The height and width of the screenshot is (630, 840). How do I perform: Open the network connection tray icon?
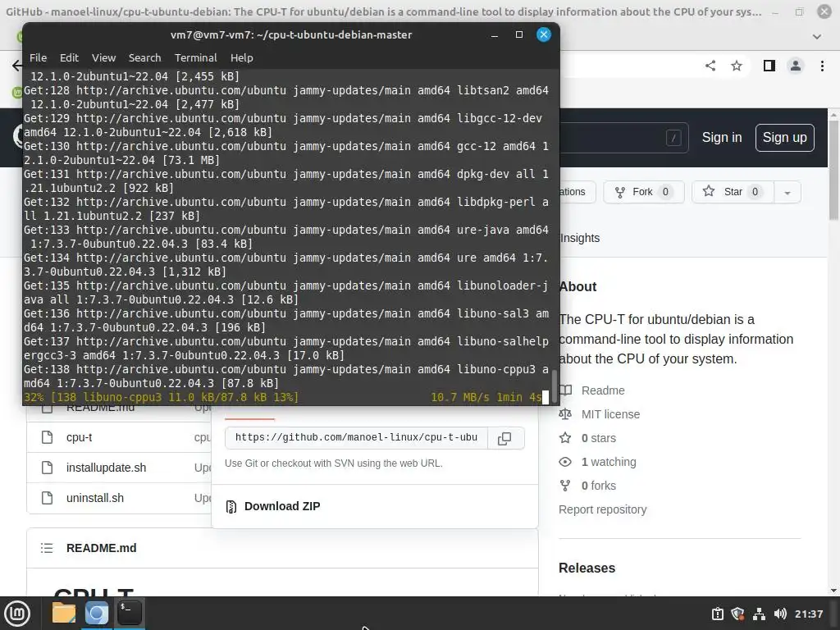(x=759, y=614)
